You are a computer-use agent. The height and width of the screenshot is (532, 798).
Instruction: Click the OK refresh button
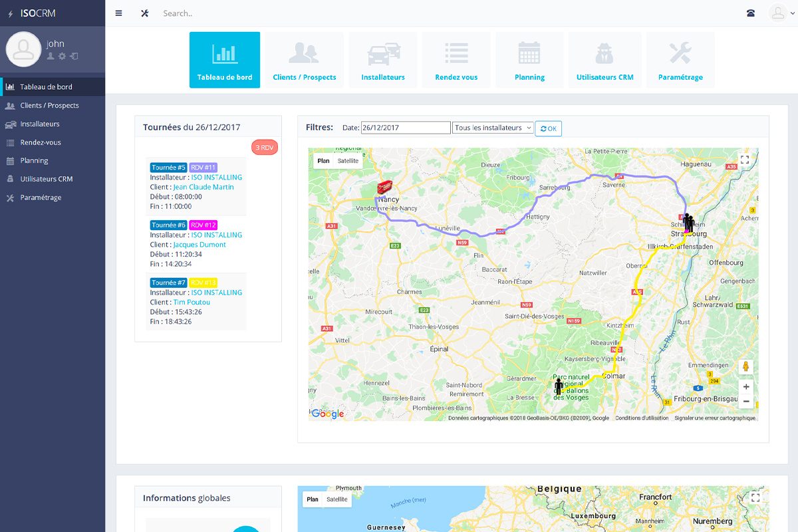[x=549, y=128]
